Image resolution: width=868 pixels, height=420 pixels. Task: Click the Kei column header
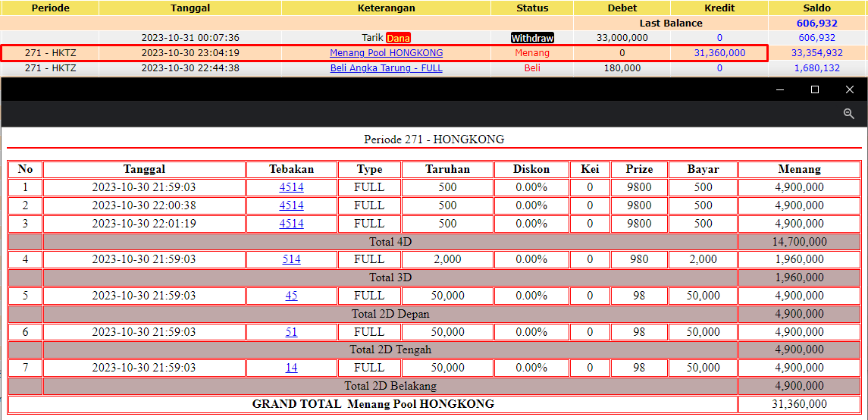pos(590,169)
